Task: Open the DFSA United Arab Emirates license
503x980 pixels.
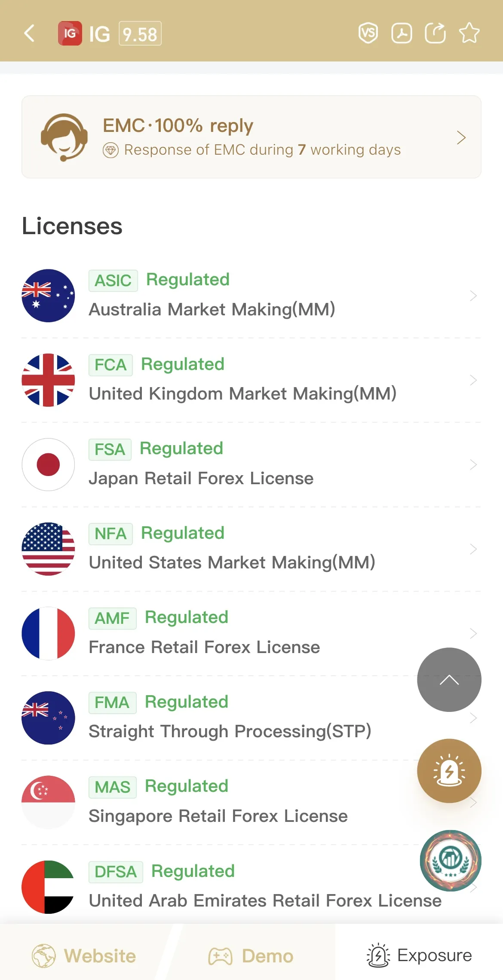Action: point(251,887)
